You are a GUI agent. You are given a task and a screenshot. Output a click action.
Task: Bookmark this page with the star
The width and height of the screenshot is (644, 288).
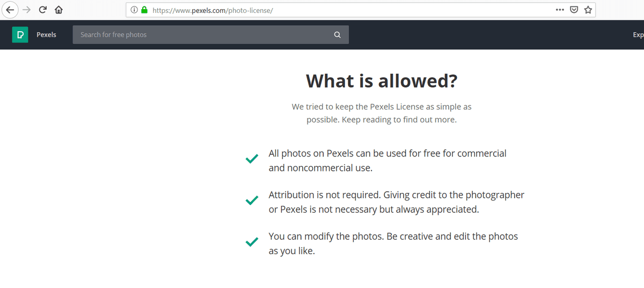point(588,10)
